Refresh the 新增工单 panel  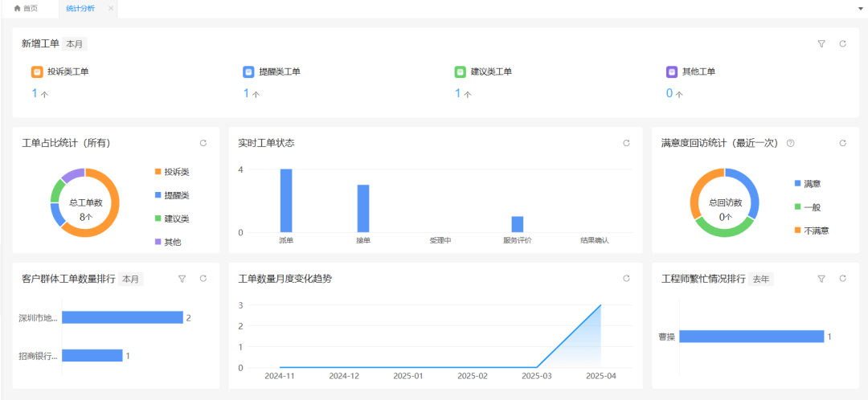(842, 44)
